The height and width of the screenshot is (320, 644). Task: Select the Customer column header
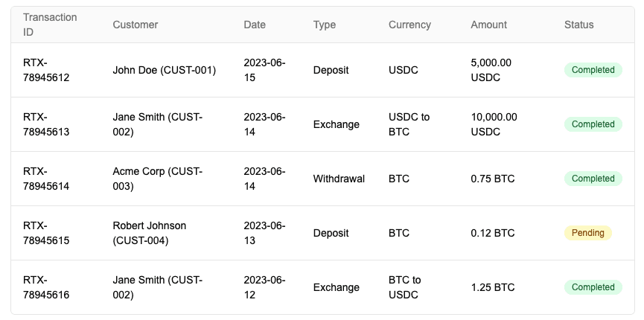coord(135,25)
